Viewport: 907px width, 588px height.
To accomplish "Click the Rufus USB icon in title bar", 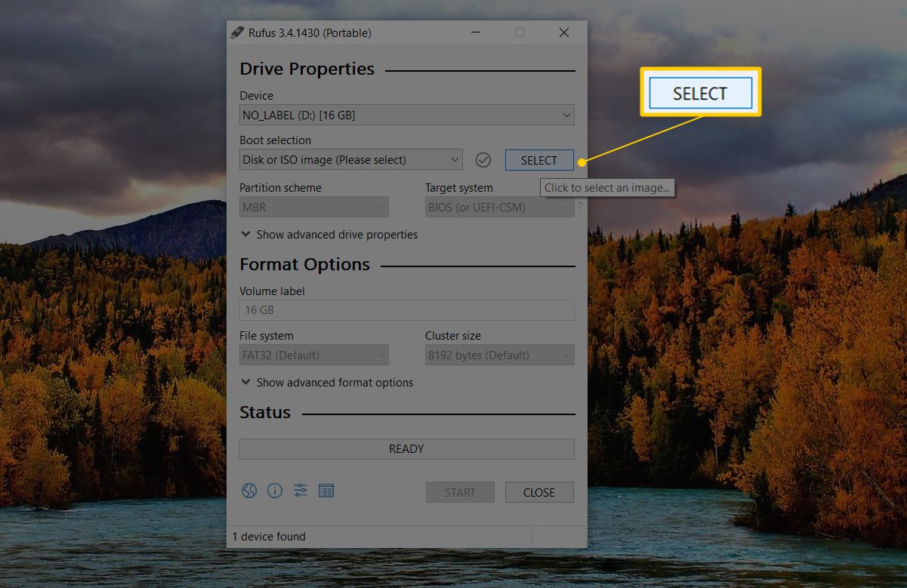I will (237, 33).
